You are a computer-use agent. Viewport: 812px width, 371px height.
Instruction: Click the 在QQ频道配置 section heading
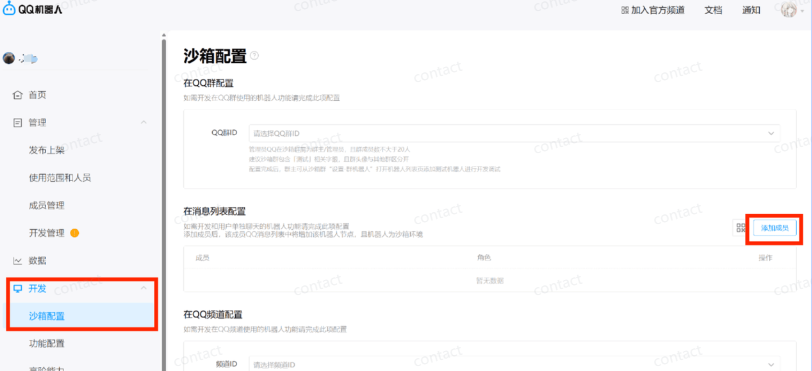point(213,315)
